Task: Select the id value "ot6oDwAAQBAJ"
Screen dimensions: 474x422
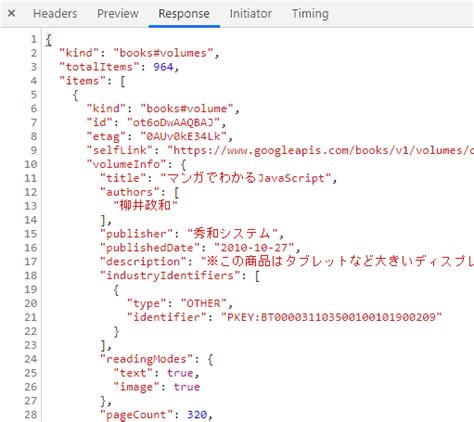Action: click(x=173, y=123)
